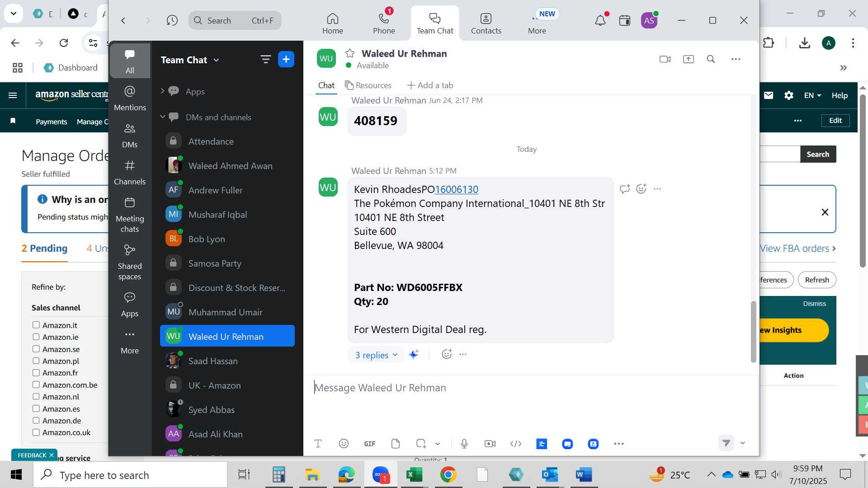Check the Amazon.com.be sales channel box
Screen dimensions: 868x488
36,385
